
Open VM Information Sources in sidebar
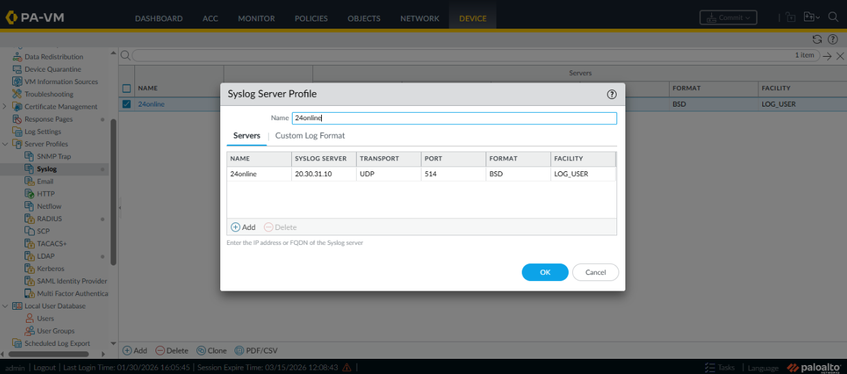point(61,82)
